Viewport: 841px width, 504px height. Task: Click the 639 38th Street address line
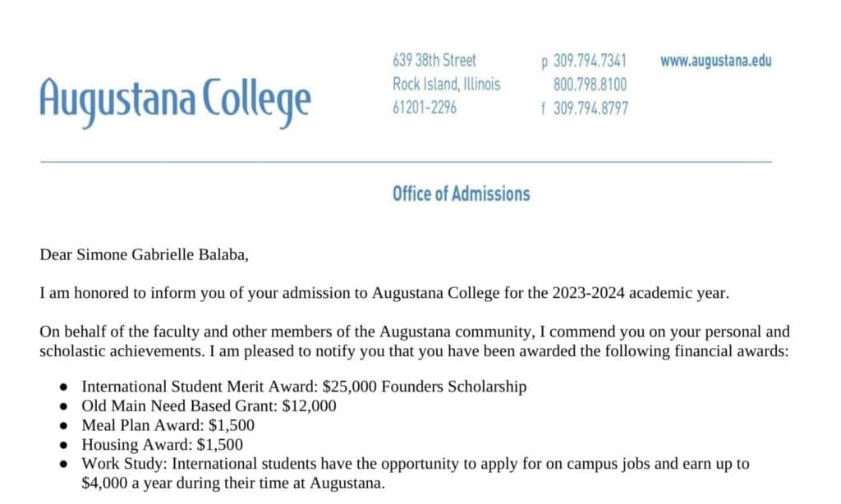point(434,61)
